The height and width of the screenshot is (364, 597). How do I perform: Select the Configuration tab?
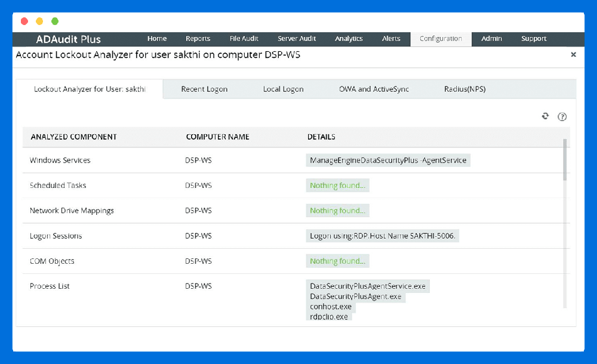(x=441, y=39)
